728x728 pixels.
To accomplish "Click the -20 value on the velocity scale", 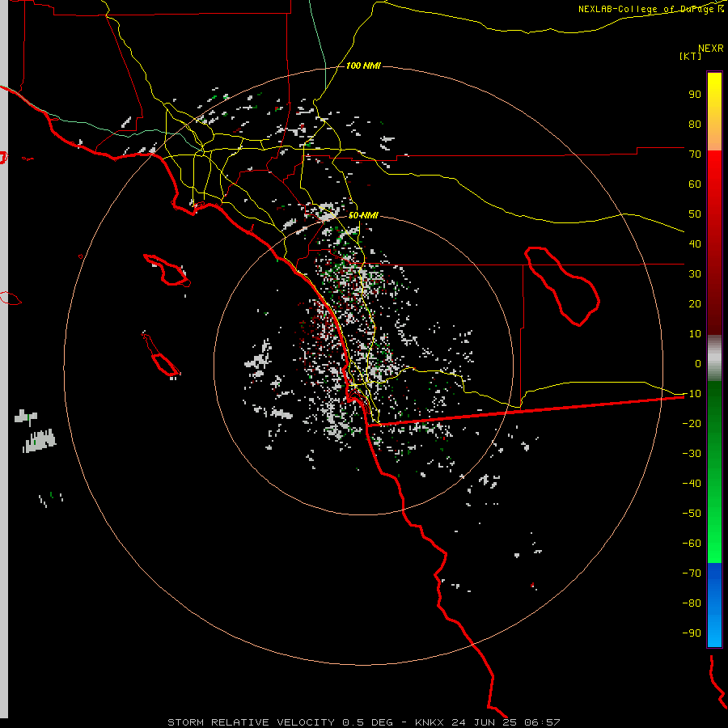I will [692, 423].
